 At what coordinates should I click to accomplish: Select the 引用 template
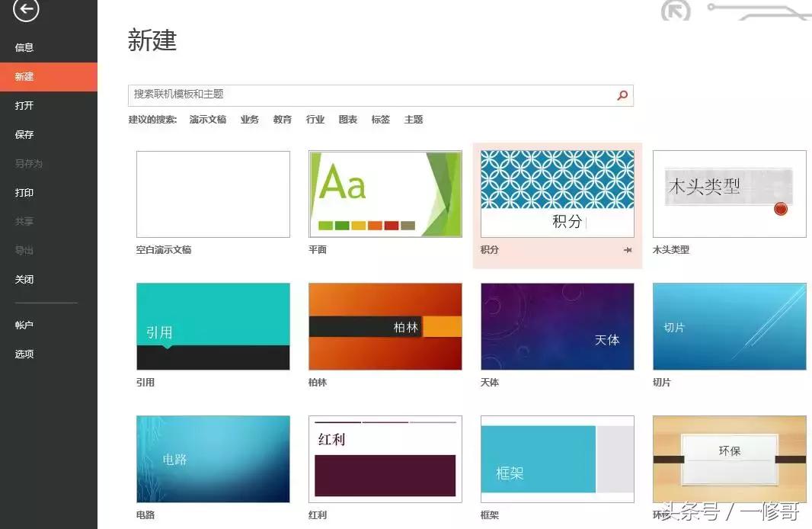pyautogui.click(x=213, y=326)
